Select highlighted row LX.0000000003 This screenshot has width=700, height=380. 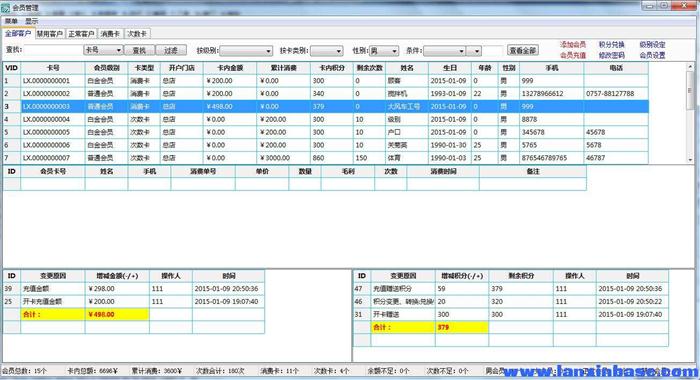tap(325, 107)
